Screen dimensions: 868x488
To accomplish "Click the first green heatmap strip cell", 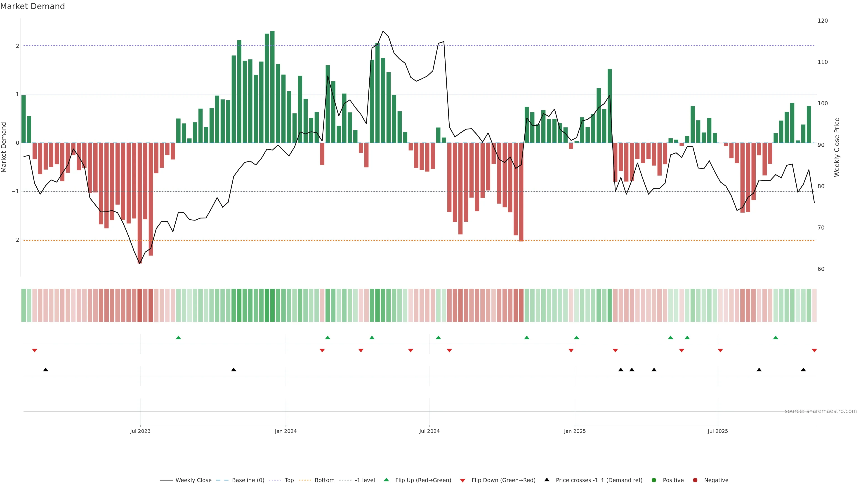I will [24, 305].
